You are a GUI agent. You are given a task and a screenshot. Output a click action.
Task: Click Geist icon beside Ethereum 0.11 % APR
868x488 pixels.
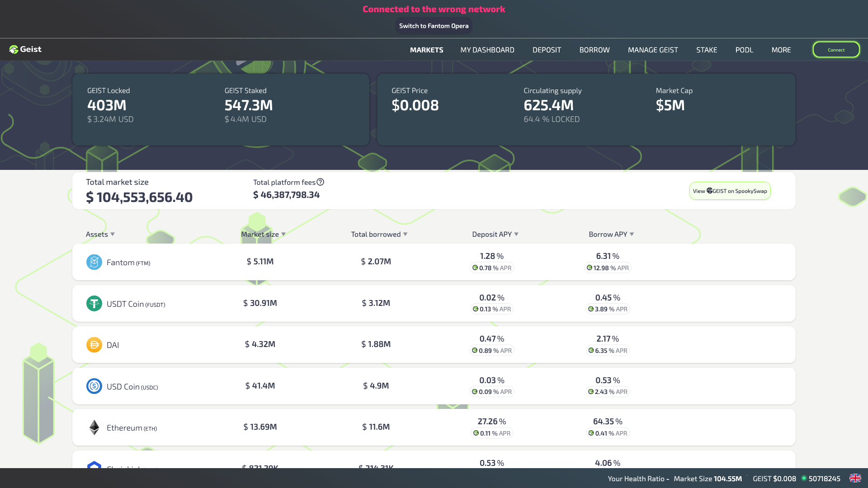pos(476,433)
